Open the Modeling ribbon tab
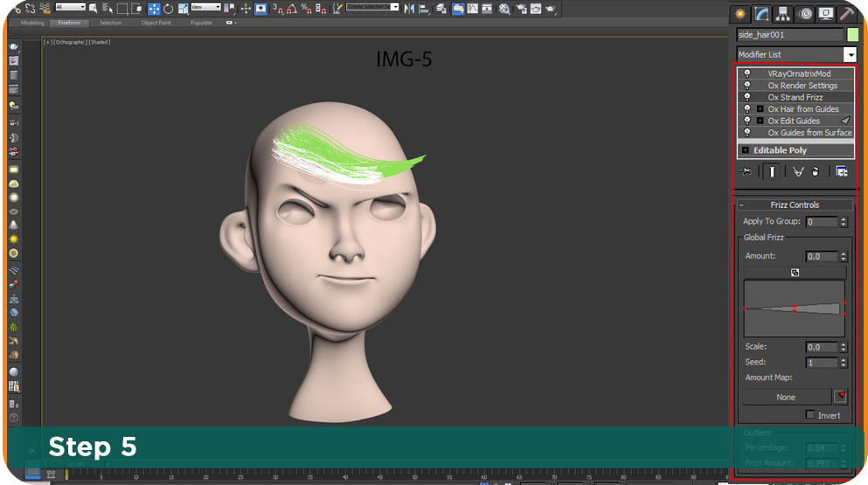This screenshot has width=868, height=485. pyautogui.click(x=31, y=23)
